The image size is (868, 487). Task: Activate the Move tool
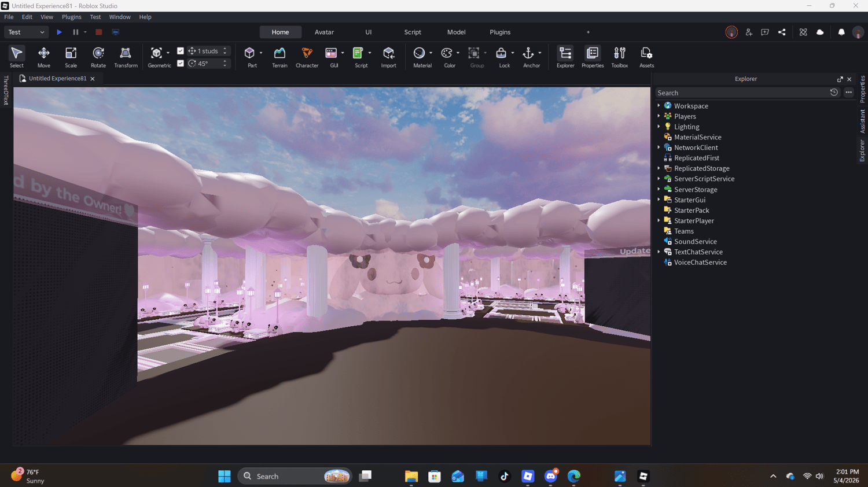coord(43,57)
